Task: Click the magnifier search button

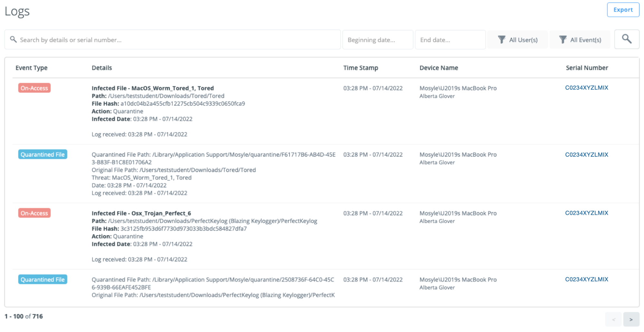Action: (626, 39)
